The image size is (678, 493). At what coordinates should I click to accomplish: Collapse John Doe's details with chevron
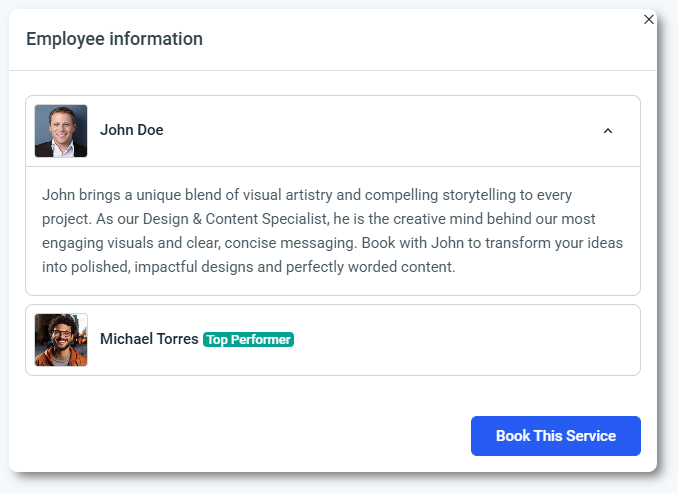point(607,131)
